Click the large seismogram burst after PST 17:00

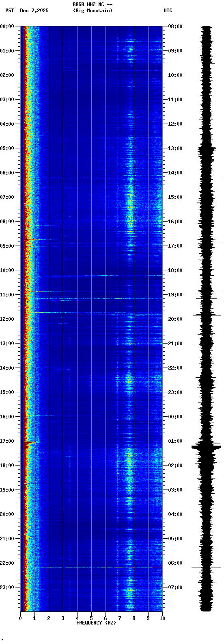(206, 447)
